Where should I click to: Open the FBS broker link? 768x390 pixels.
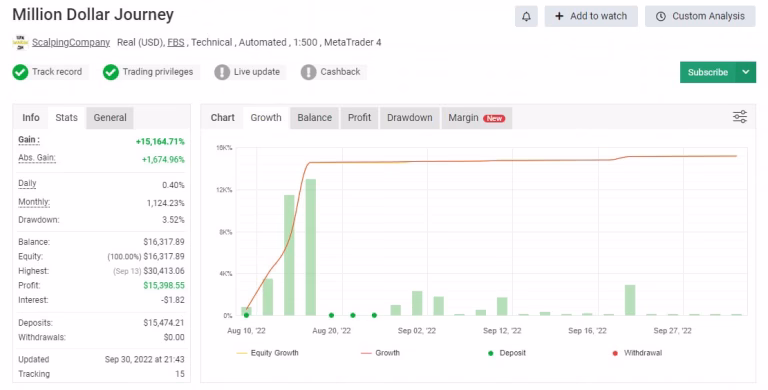click(x=176, y=43)
